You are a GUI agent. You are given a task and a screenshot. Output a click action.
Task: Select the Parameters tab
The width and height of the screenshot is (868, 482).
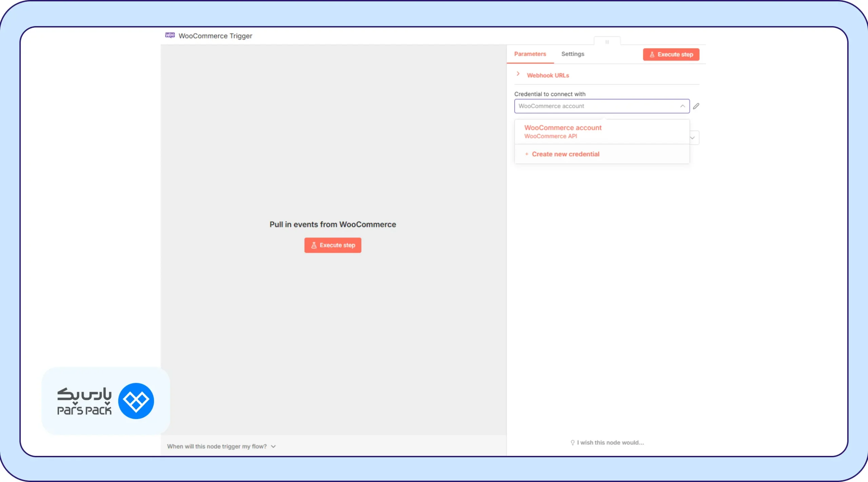pos(530,54)
